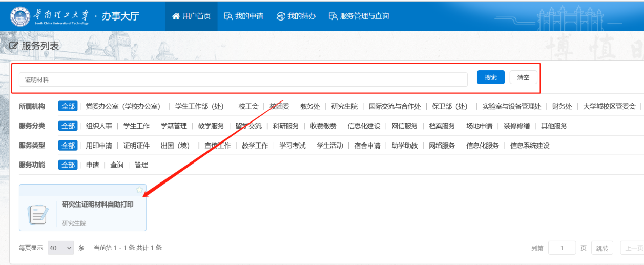Open 用户首页 home tab

[x=192, y=16]
